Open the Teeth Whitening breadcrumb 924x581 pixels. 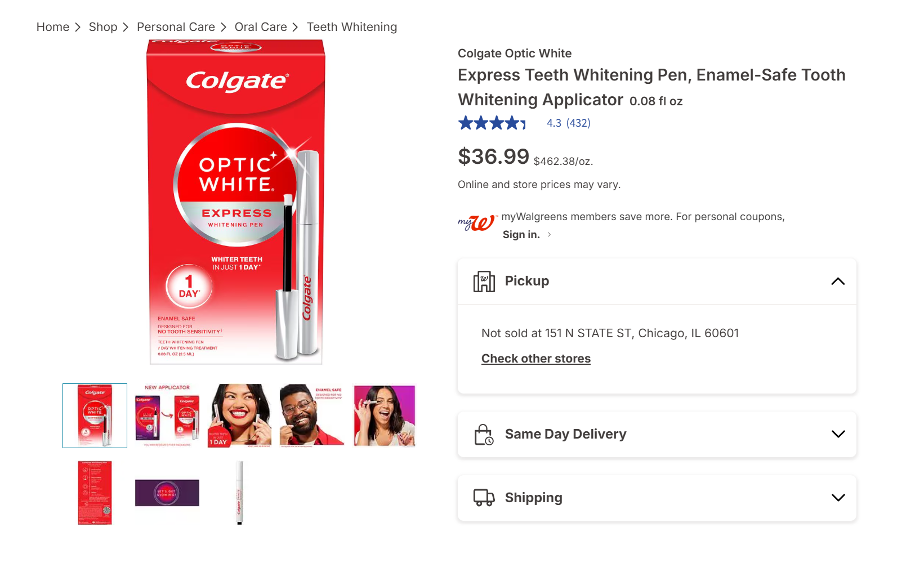[352, 27]
